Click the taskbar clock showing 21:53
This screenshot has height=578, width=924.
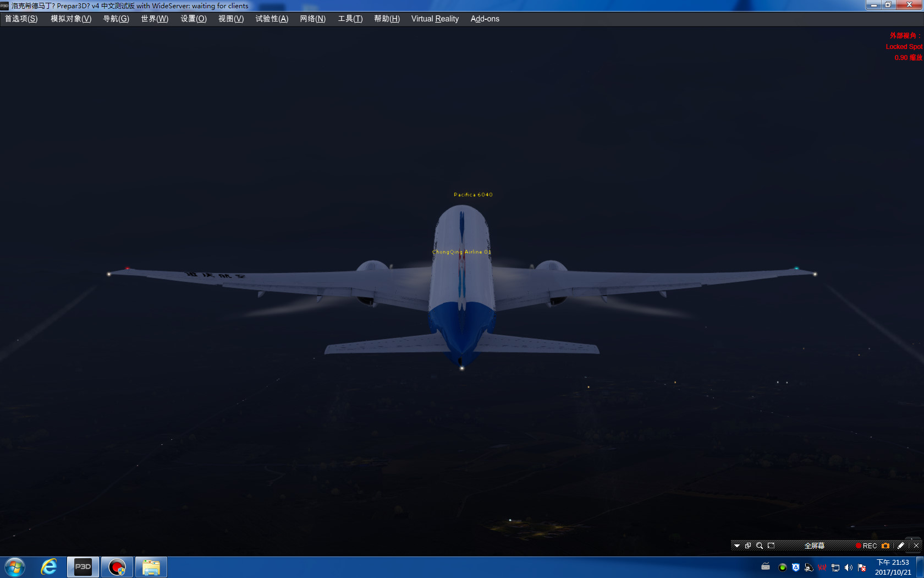click(x=893, y=568)
